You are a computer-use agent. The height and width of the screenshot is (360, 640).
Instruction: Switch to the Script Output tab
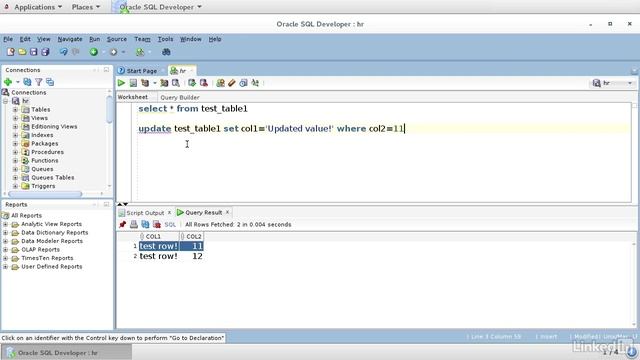(x=144, y=213)
